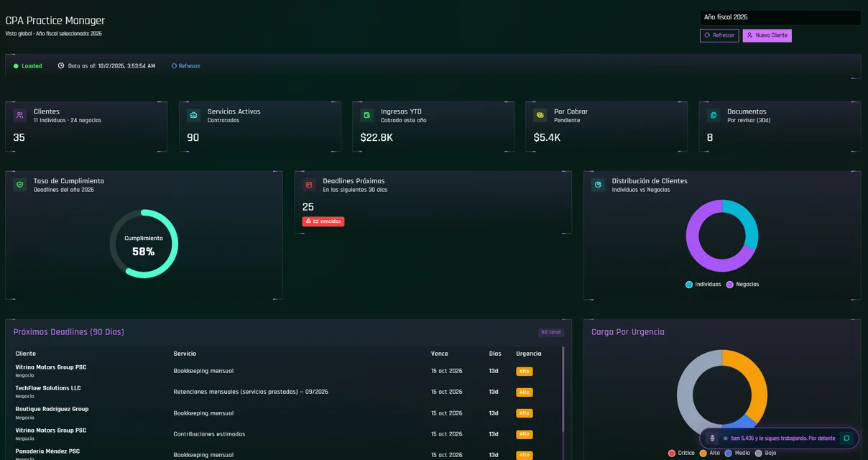Click the Cliente column header
The height and width of the screenshot is (460, 868).
pos(26,354)
